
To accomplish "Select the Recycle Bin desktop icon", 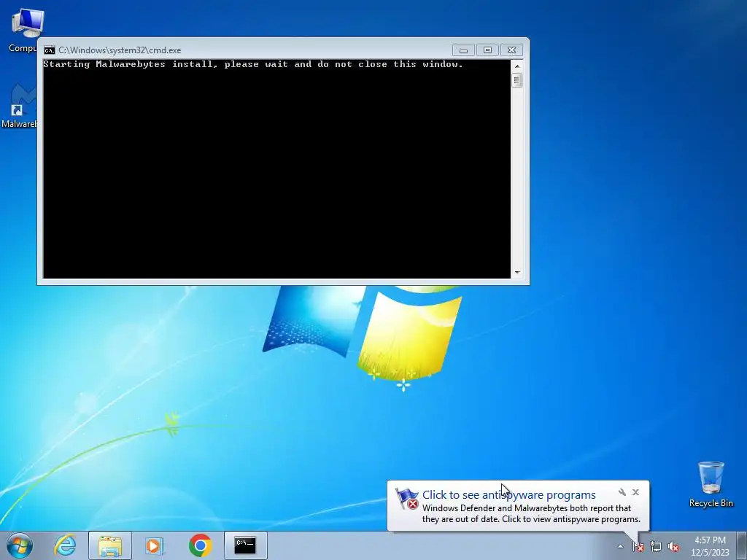I will point(711,484).
